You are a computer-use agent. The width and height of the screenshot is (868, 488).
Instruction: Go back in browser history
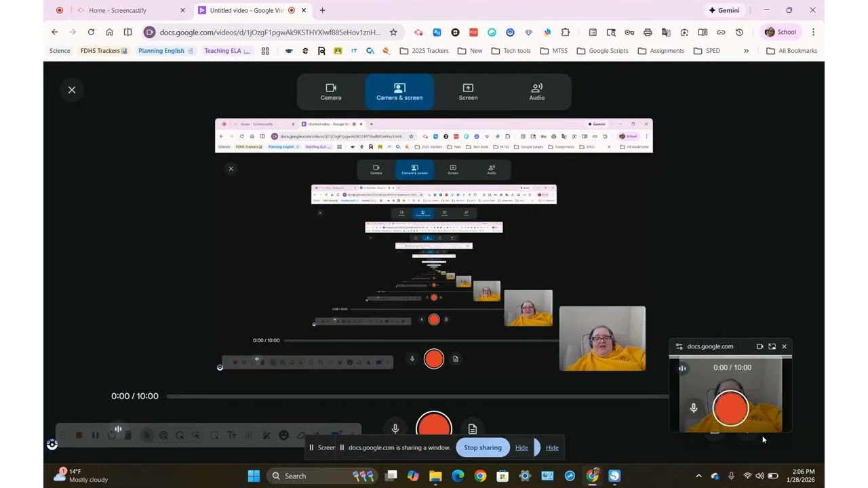pyautogui.click(x=55, y=32)
